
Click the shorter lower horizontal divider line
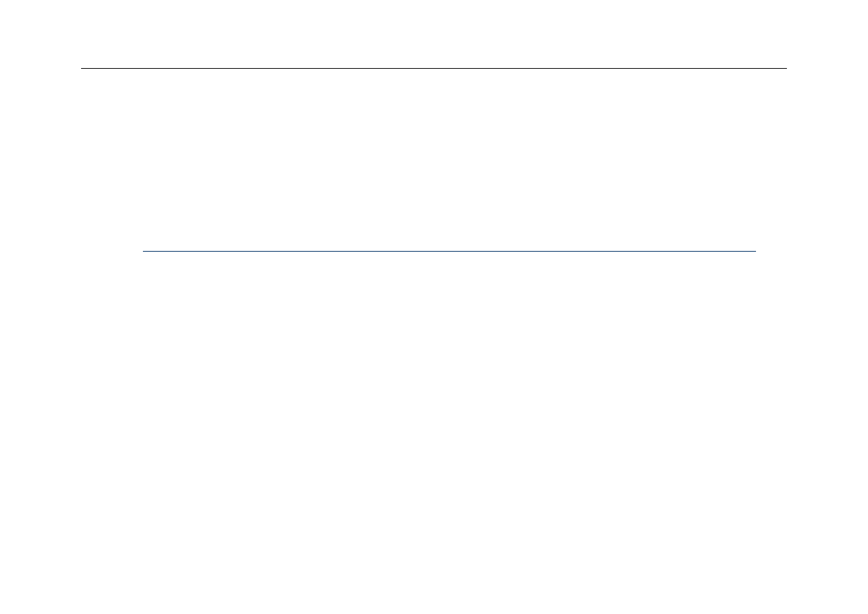point(449,251)
